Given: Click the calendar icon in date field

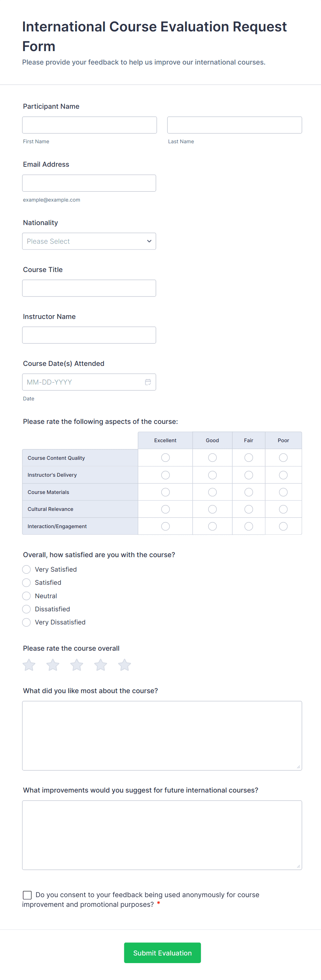Looking at the screenshot, I should tap(148, 382).
